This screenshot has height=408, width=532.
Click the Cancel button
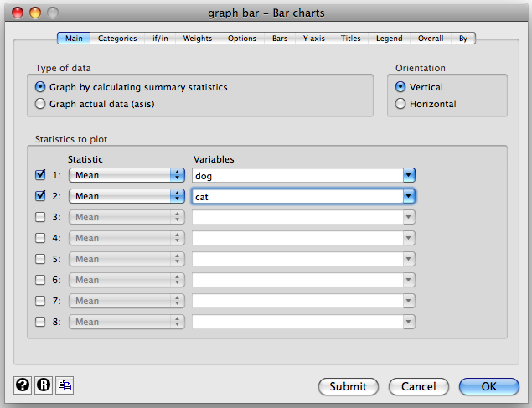(x=419, y=386)
